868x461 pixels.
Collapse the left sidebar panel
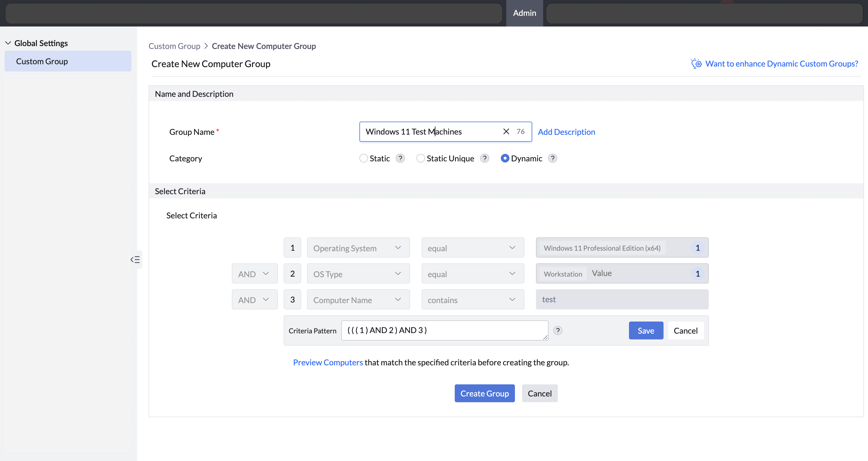click(135, 259)
